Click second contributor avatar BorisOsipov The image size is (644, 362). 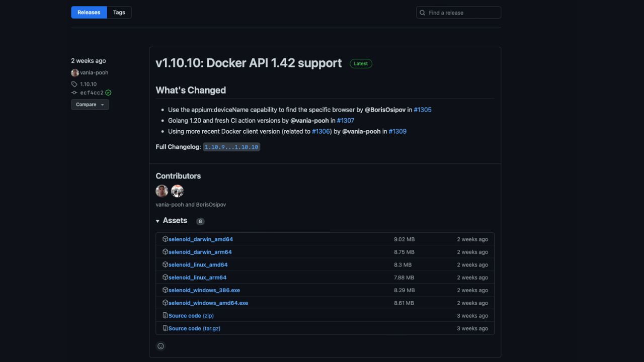(177, 191)
